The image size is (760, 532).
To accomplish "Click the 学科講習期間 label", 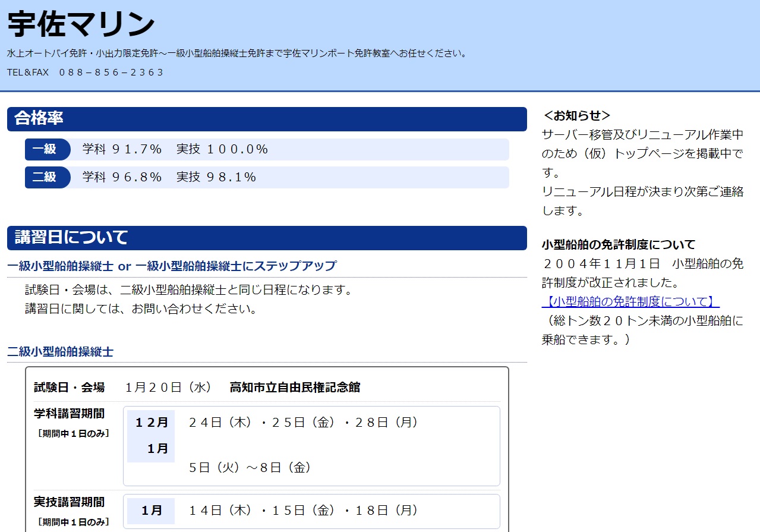I will [x=69, y=413].
